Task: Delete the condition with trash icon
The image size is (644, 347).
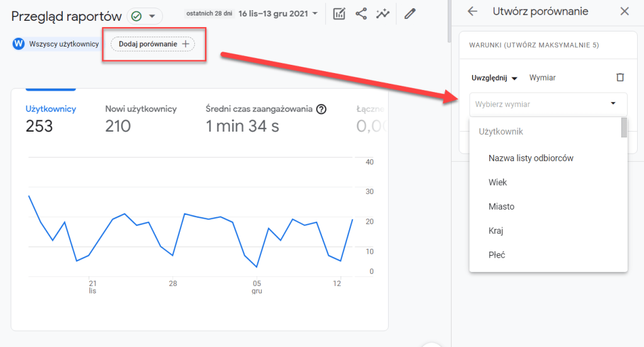Action: pyautogui.click(x=620, y=77)
